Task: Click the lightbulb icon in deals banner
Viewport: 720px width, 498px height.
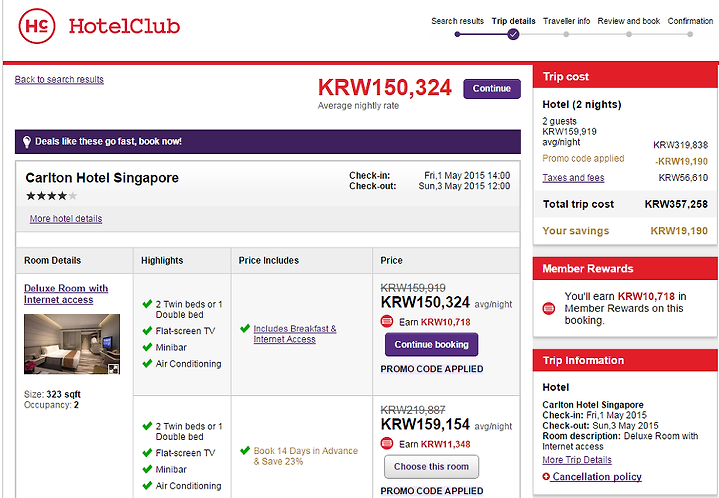Action: (x=27, y=141)
